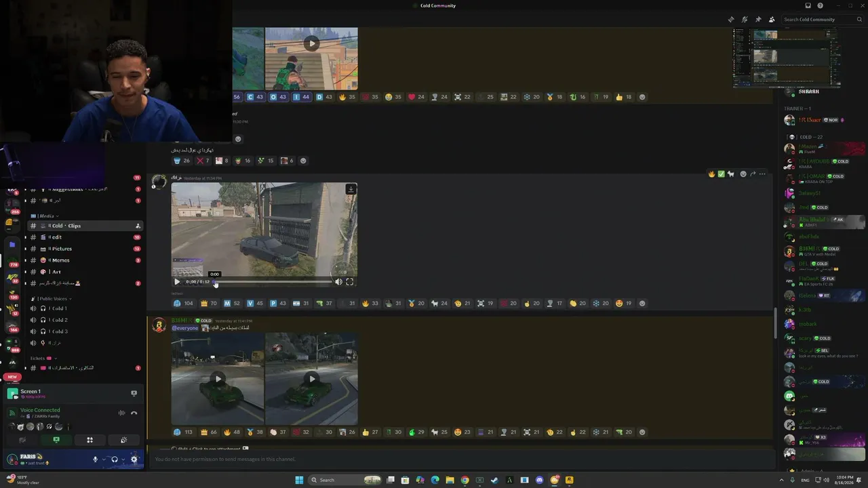The height and width of the screenshot is (488, 868).
Task: Forward the car video message
Action: (753, 174)
